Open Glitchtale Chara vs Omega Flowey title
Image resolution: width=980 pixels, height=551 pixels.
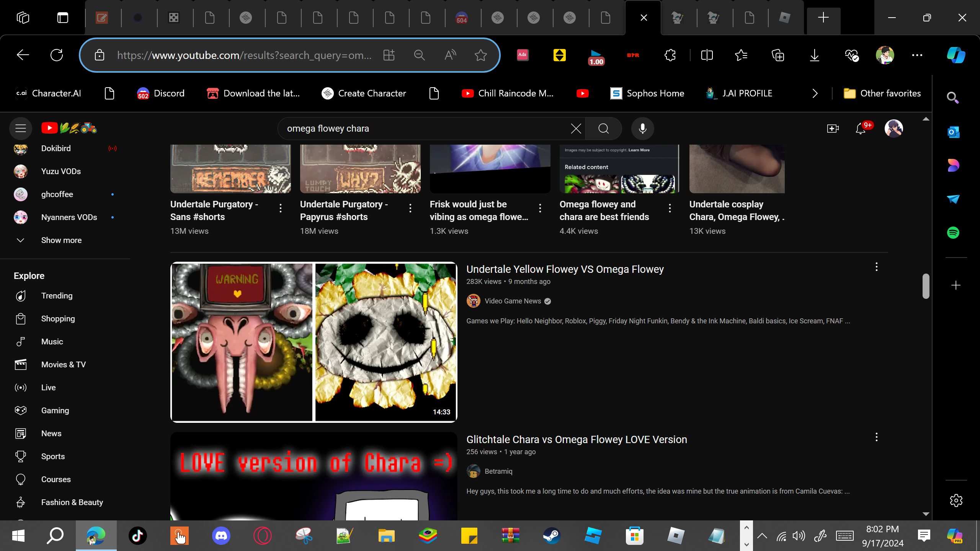pos(577,440)
